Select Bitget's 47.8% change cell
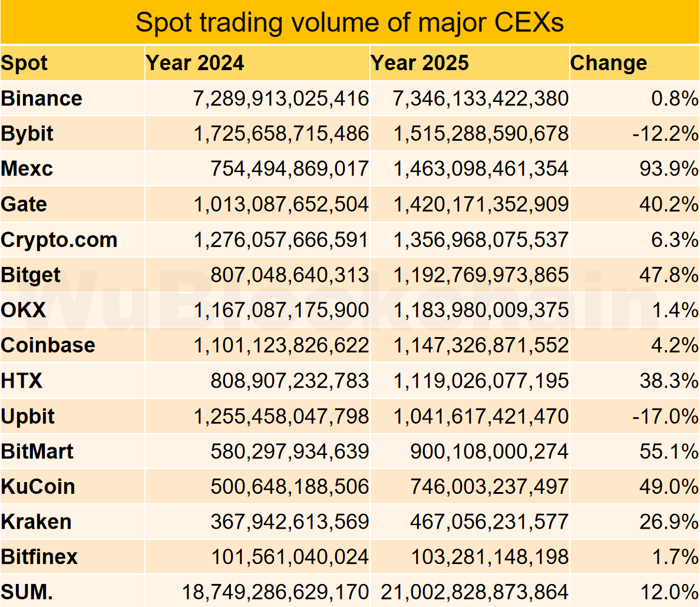The height and width of the screenshot is (607, 700). click(x=669, y=275)
